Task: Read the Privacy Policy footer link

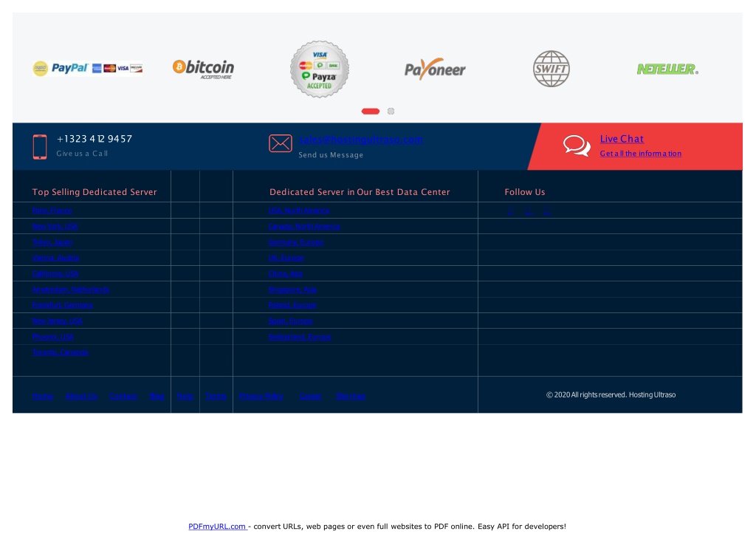Action: click(x=261, y=396)
